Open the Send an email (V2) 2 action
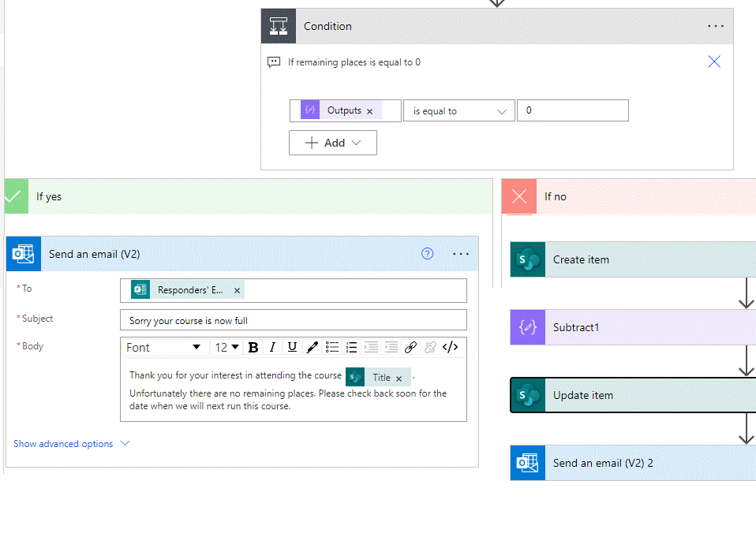This screenshot has height=548, width=756. coord(633,464)
